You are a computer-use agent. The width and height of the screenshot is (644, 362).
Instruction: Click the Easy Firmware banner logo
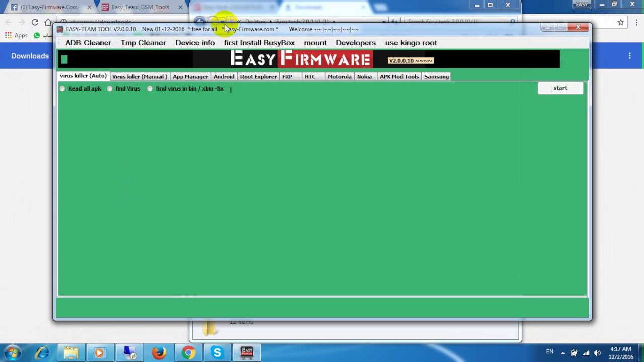pos(301,59)
